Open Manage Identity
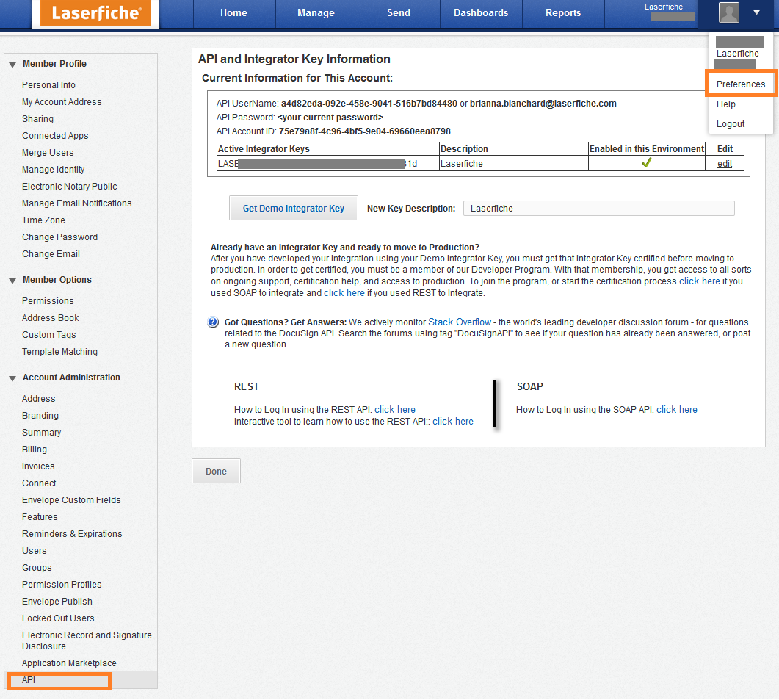The width and height of the screenshot is (779, 700). (53, 170)
